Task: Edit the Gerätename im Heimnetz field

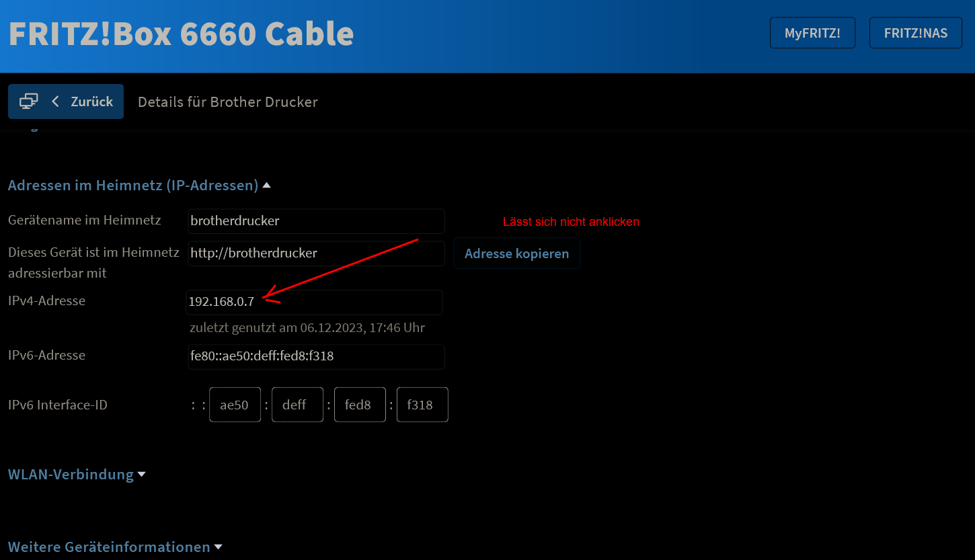Action: (316, 221)
